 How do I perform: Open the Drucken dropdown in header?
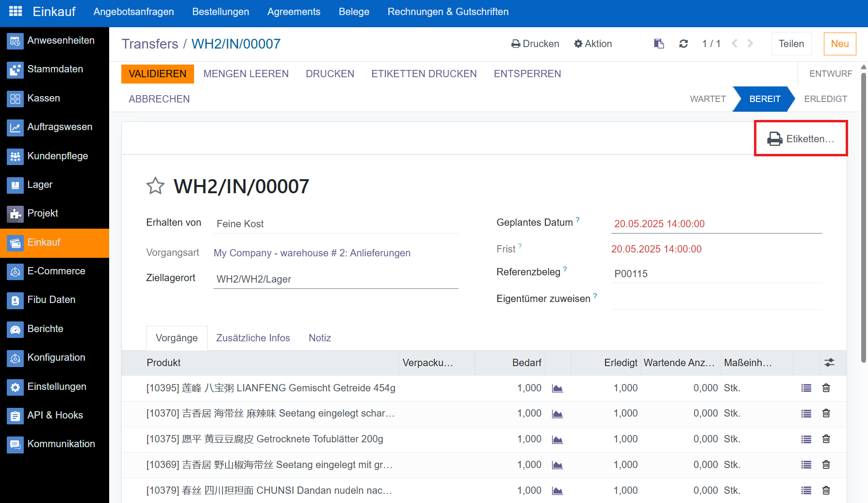click(x=535, y=44)
